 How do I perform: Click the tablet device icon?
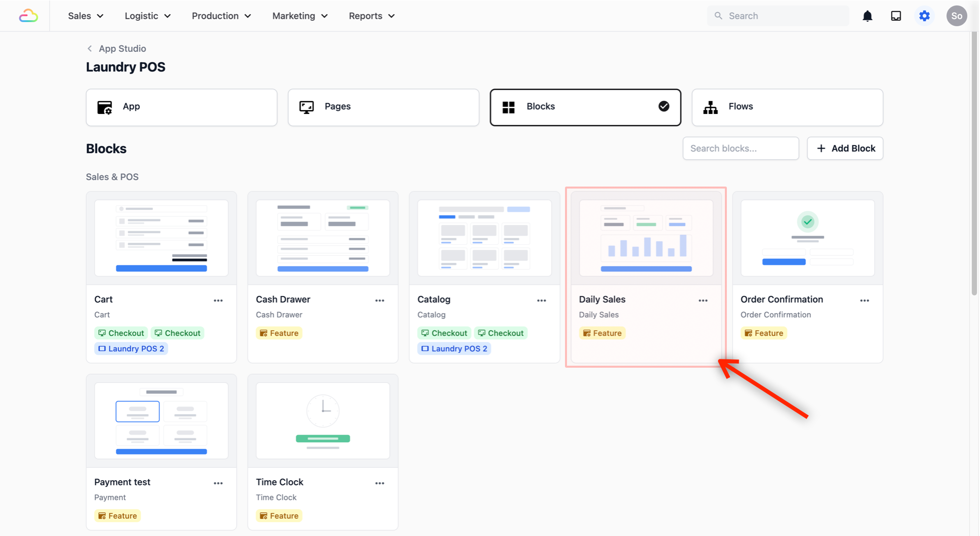click(x=896, y=16)
